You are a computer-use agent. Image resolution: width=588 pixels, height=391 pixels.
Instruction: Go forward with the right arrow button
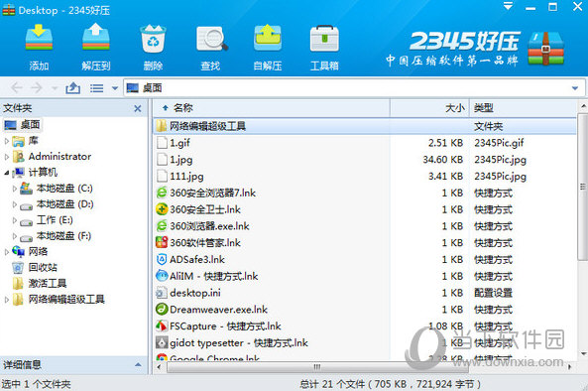pyautogui.click(x=37, y=88)
